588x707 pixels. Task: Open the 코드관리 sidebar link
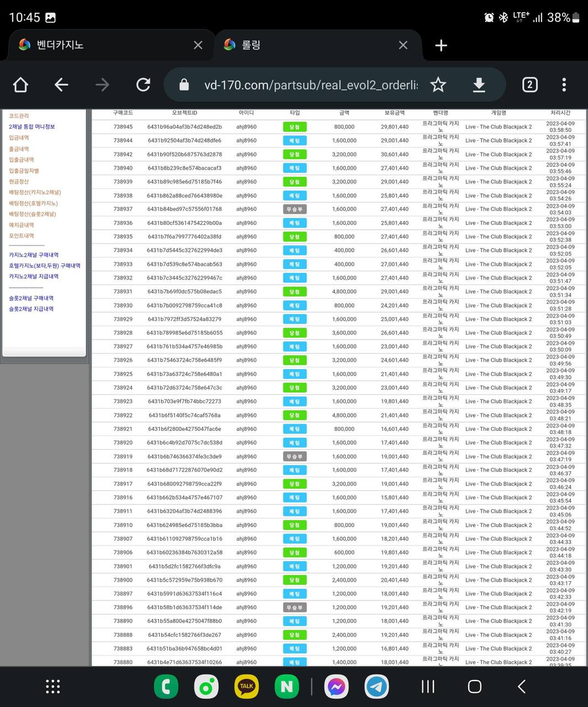tap(19, 116)
